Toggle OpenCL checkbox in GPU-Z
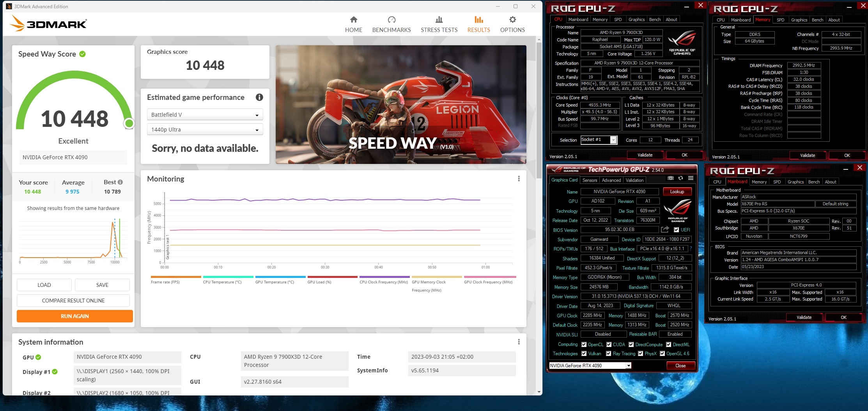 point(584,345)
